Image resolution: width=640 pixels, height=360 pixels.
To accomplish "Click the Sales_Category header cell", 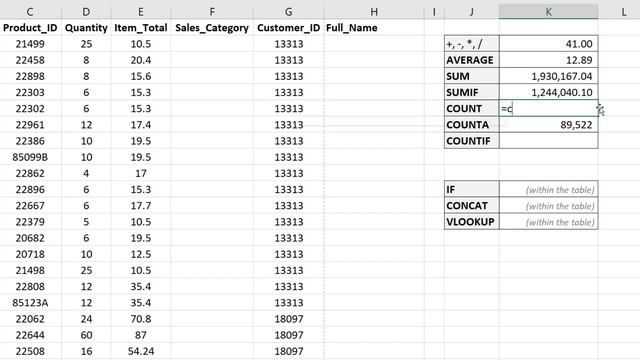I will click(212, 28).
